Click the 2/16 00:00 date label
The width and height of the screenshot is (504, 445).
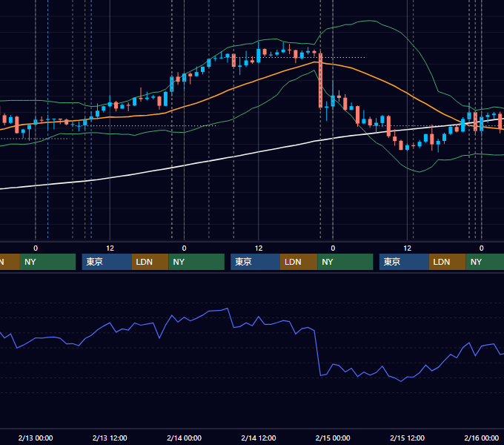(x=482, y=438)
